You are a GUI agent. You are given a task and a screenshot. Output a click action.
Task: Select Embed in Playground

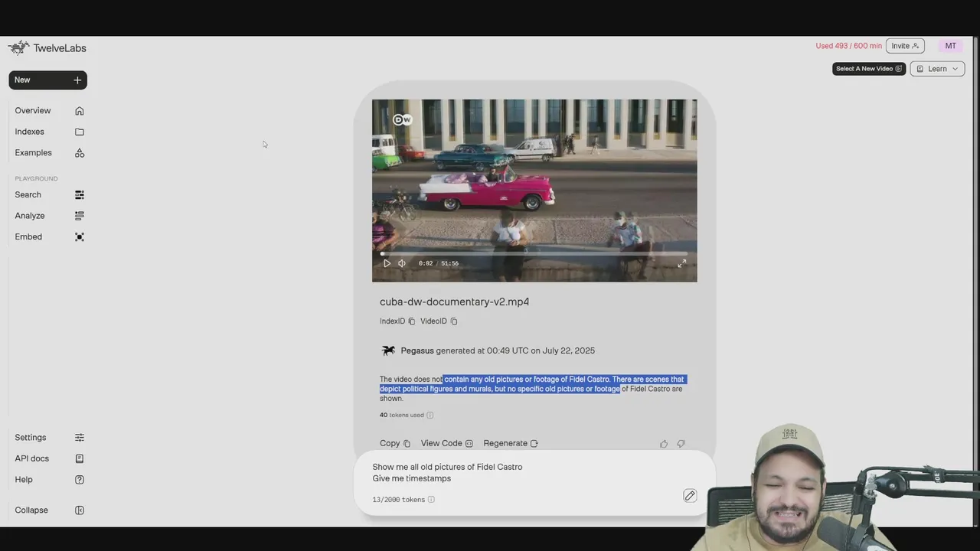[x=49, y=236]
